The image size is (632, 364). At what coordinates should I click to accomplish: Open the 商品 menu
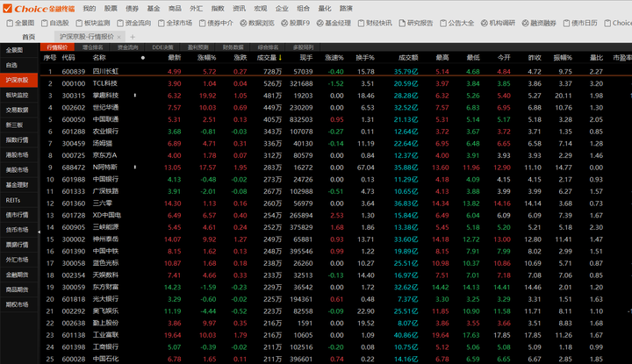point(175,9)
